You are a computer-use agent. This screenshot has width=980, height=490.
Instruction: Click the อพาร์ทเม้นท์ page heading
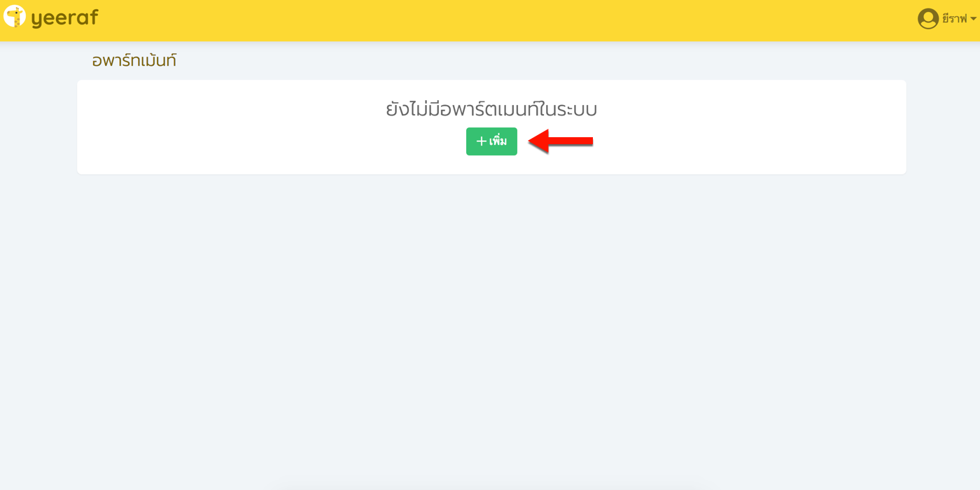click(x=134, y=60)
